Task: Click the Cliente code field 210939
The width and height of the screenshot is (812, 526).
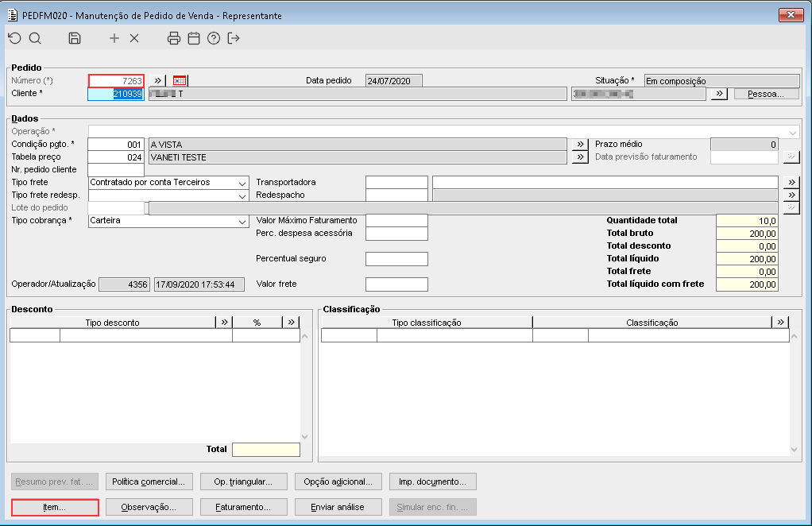Action: tap(116, 94)
